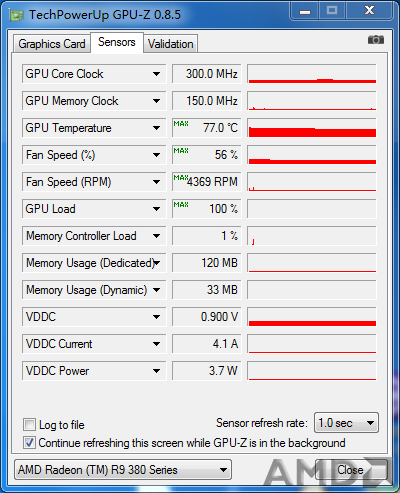400x493 pixels.
Task: Minimize the GPU-Z window
Action: point(305,11)
